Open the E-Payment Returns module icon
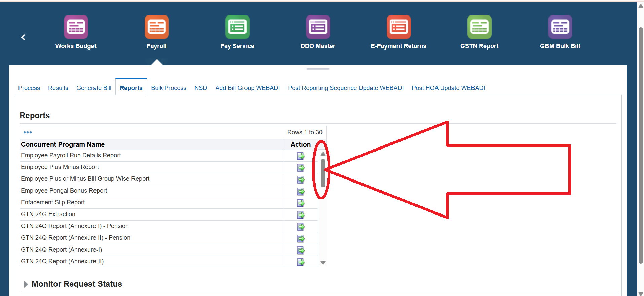The height and width of the screenshot is (296, 644). pos(399,27)
